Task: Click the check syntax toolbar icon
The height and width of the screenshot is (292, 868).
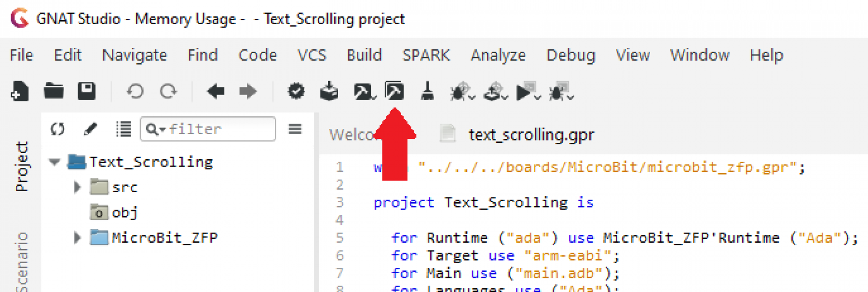Action: point(296,91)
